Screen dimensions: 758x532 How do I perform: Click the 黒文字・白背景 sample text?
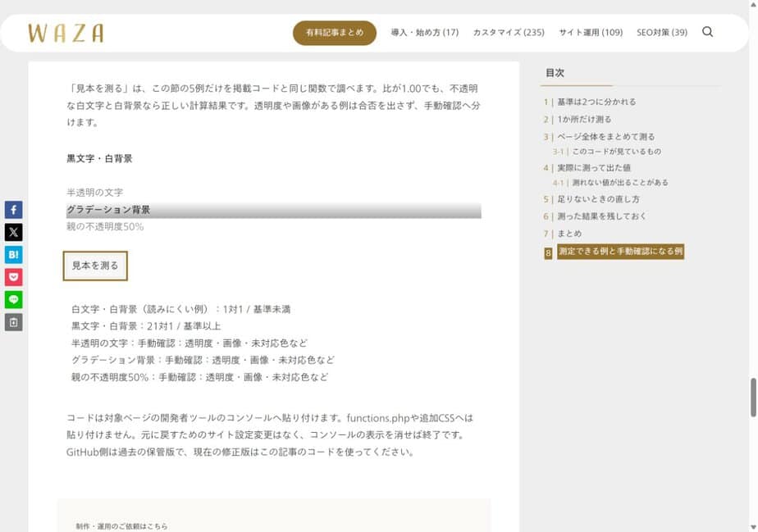(x=99, y=158)
